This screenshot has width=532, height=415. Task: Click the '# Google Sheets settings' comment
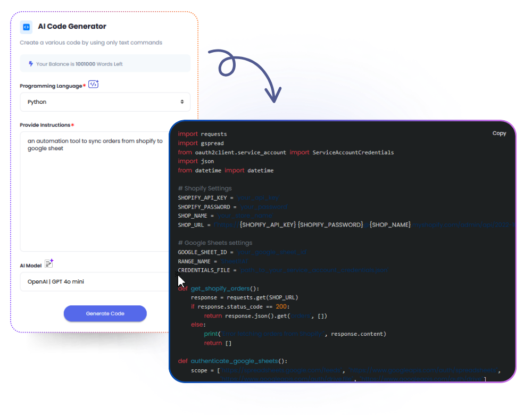coord(215,243)
